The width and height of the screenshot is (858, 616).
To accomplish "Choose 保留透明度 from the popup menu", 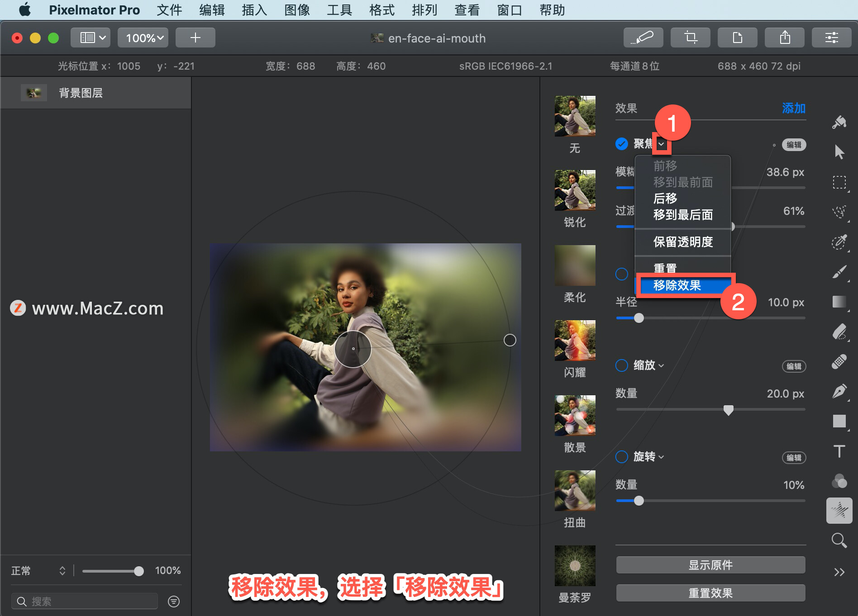I will click(683, 242).
